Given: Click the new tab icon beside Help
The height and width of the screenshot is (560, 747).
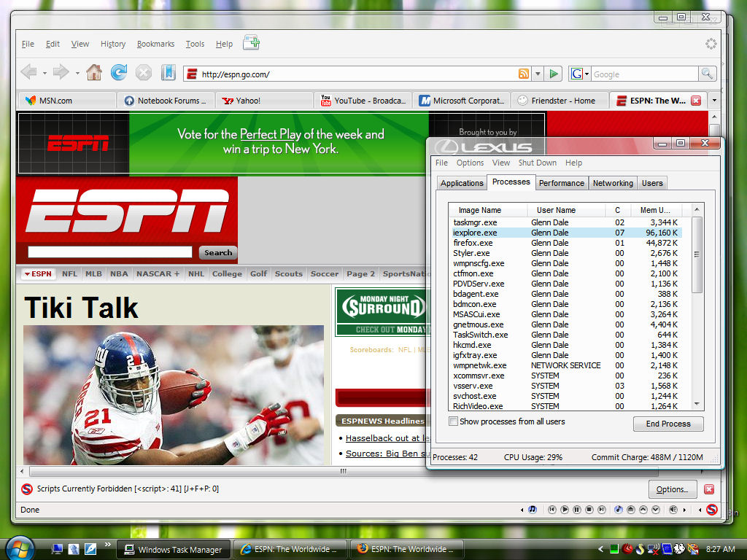Looking at the screenshot, I should [x=251, y=42].
